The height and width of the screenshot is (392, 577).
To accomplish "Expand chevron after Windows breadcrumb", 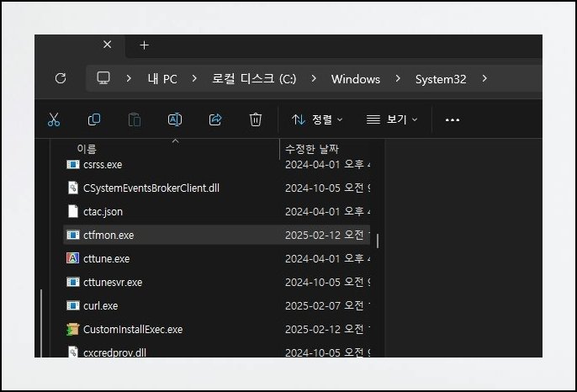I will point(398,78).
